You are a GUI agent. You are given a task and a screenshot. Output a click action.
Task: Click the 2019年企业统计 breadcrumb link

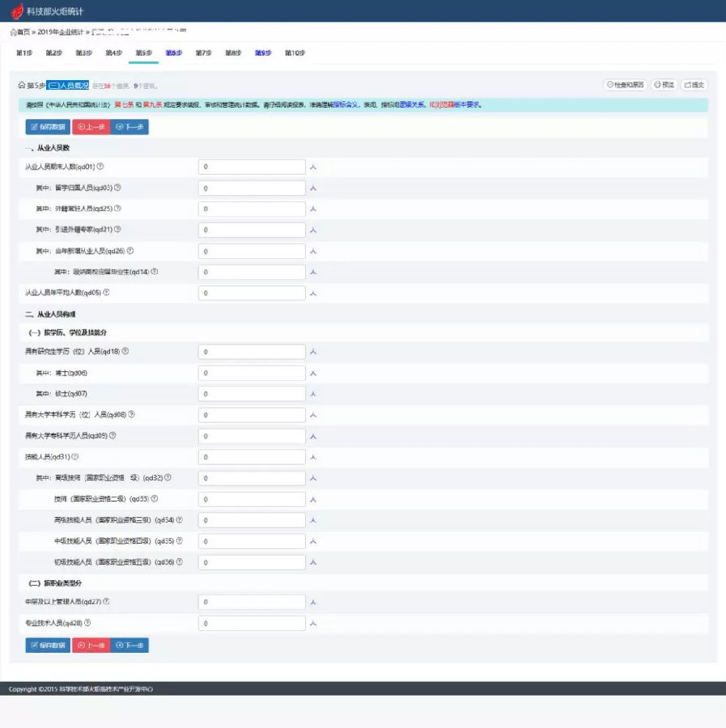tap(61, 32)
